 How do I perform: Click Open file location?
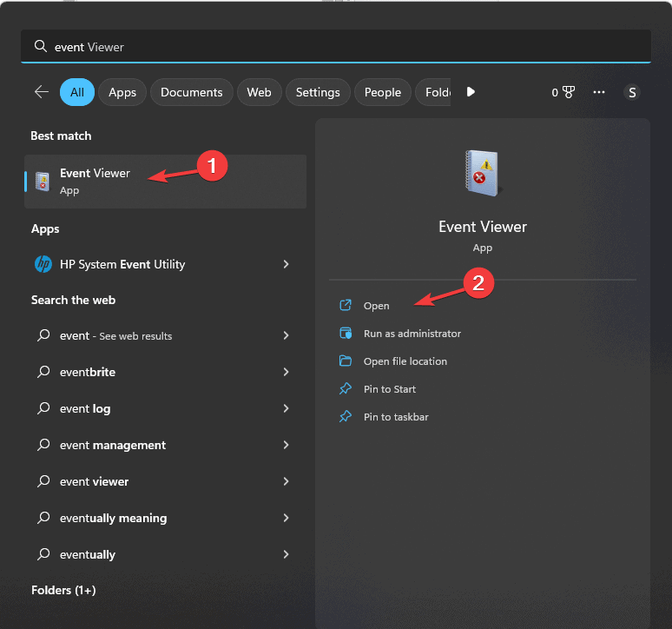click(x=405, y=361)
